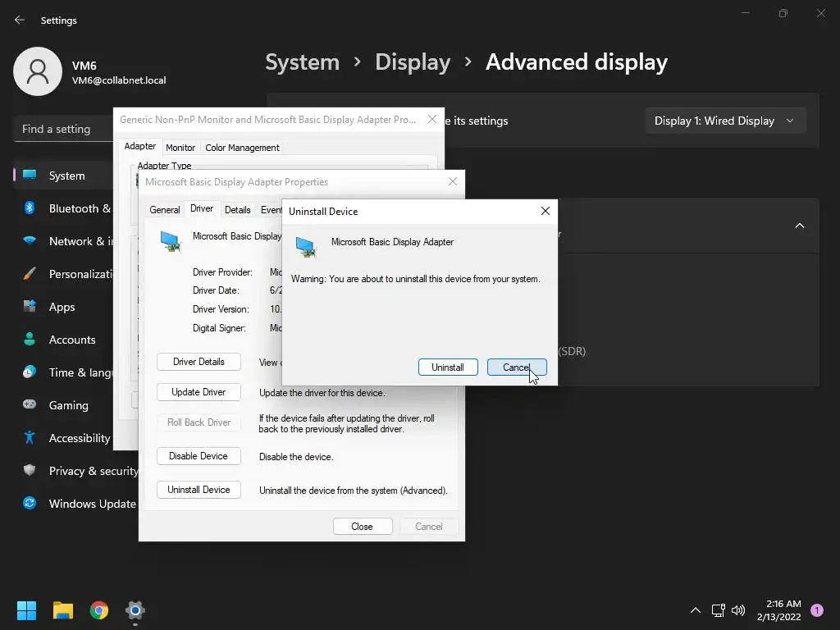Open Accounts settings icon in sidebar

(x=30, y=339)
